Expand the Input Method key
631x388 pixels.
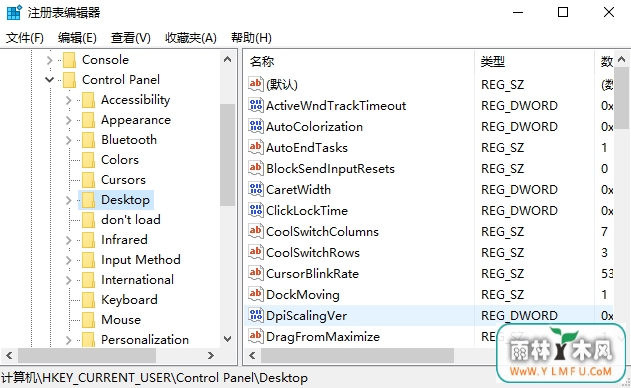point(68,260)
